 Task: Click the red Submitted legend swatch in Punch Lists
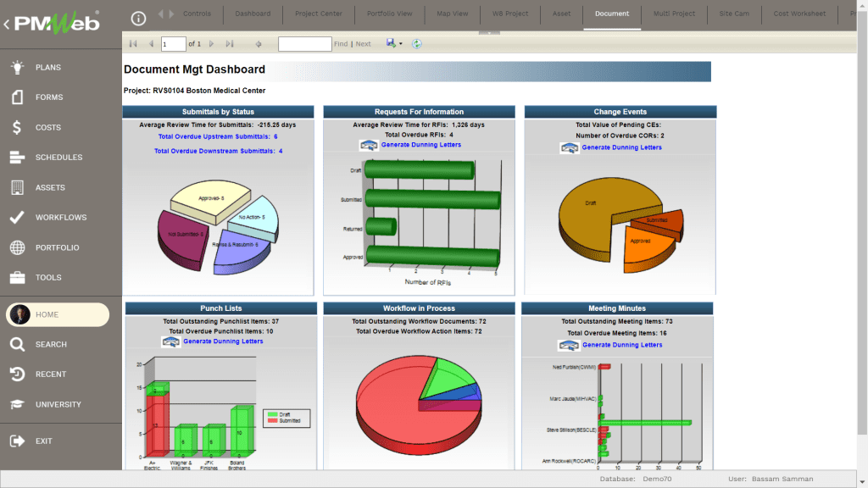click(x=271, y=420)
